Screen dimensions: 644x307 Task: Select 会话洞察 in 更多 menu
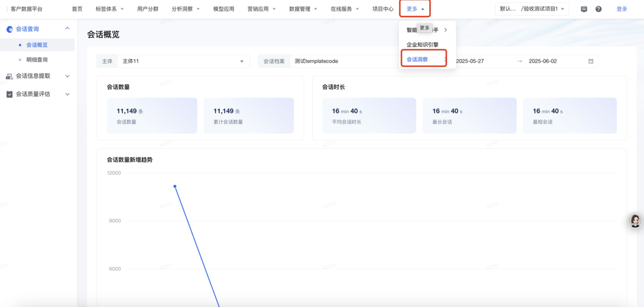pos(417,59)
